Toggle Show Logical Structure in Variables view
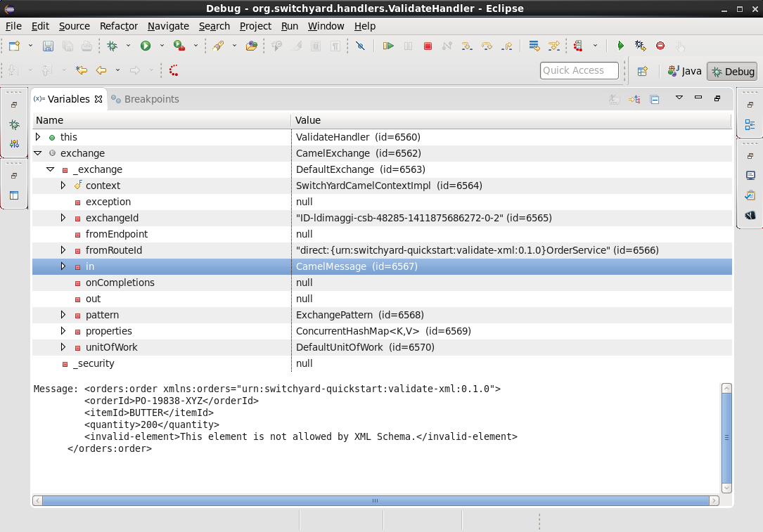 pos(634,99)
